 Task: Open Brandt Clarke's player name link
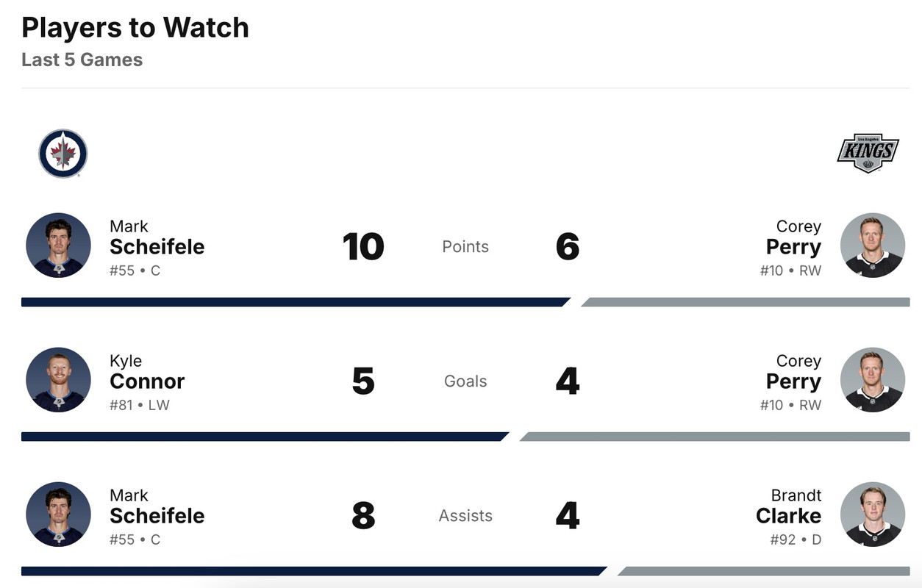788,515
